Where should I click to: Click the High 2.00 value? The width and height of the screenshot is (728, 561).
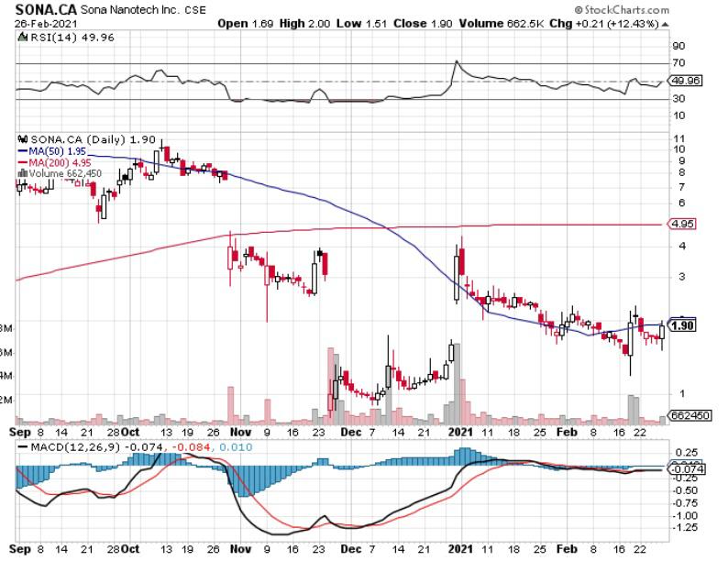point(305,23)
